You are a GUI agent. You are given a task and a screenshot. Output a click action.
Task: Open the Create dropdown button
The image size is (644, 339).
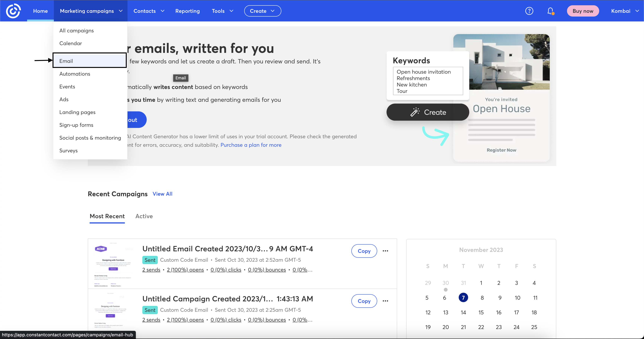coord(262,11)
